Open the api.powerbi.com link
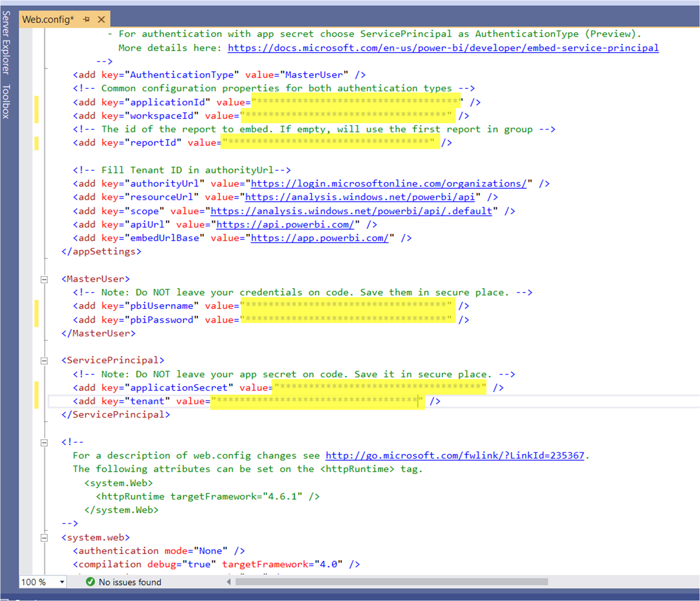 coord(285,225)
